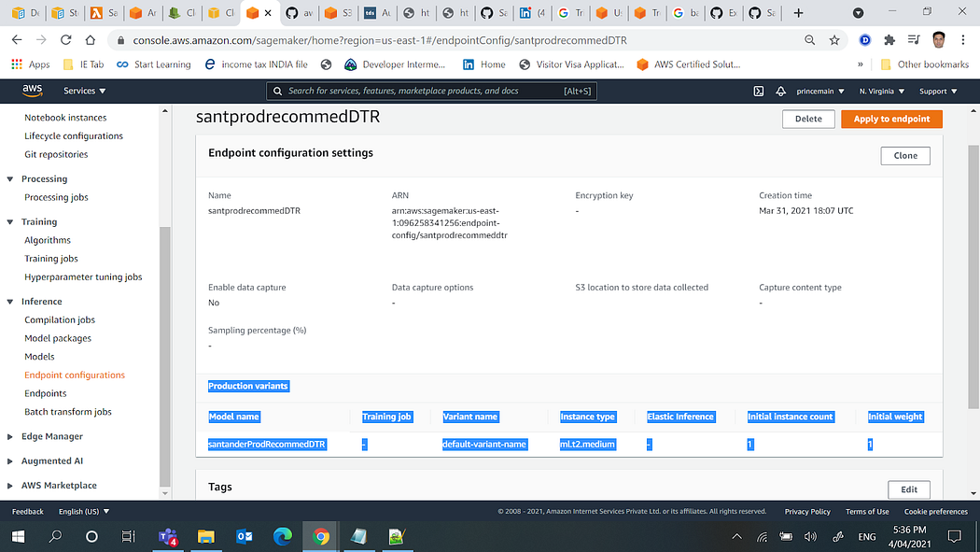Collapse the Inference sidebar section

tap(10, 302)
